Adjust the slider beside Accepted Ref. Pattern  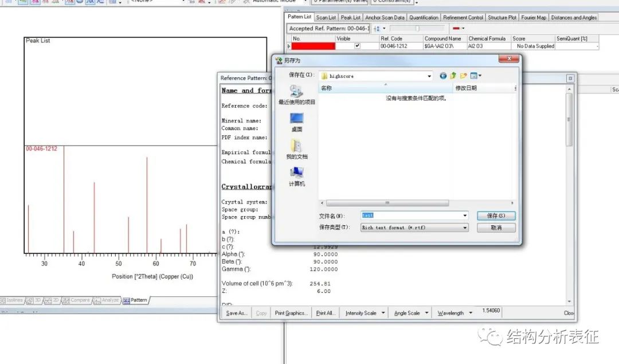coord(417,29)
